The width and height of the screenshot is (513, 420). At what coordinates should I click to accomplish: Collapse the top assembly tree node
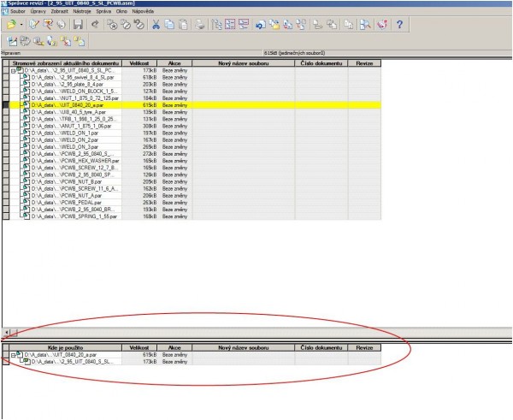15,69
